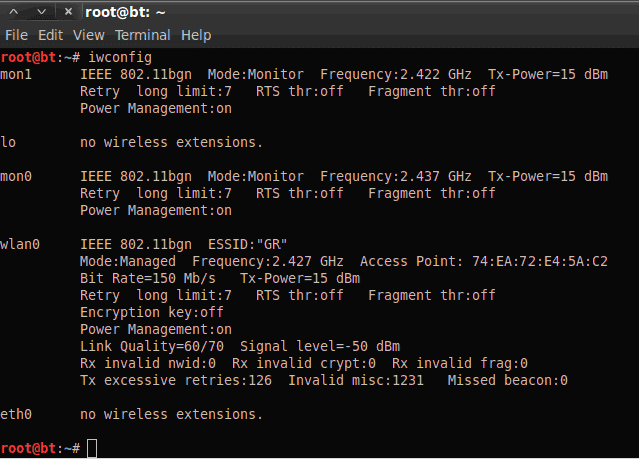Click the eth0 interface name

click(x=16, y=414)
